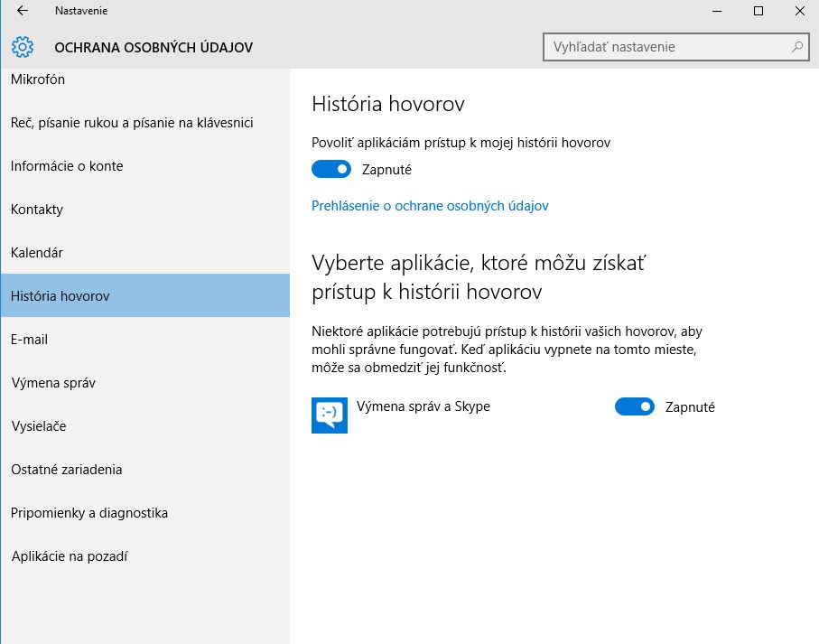Turn off call history access for apps
819x644 pixels.
(x=331, y=169)
